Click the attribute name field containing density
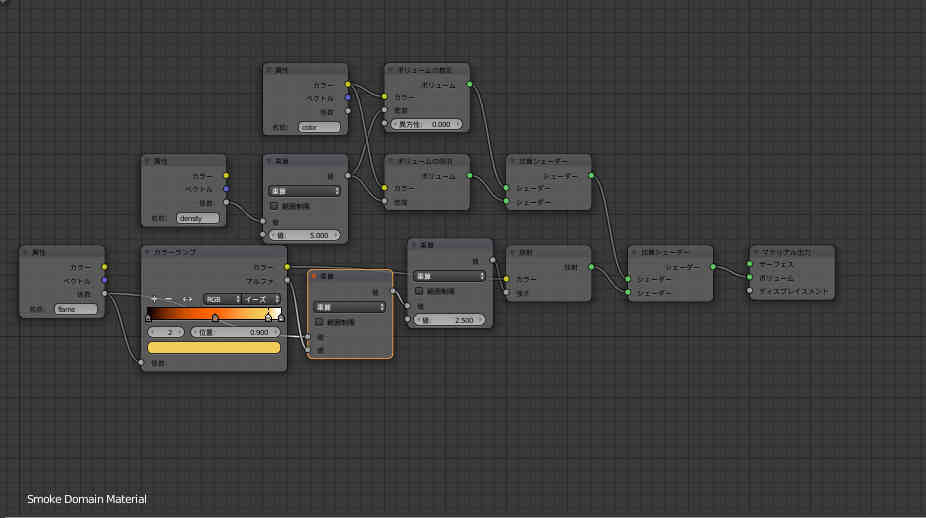The width and height of the screenshot is (926, 518). pyautogui.click(x=198, y=217)
